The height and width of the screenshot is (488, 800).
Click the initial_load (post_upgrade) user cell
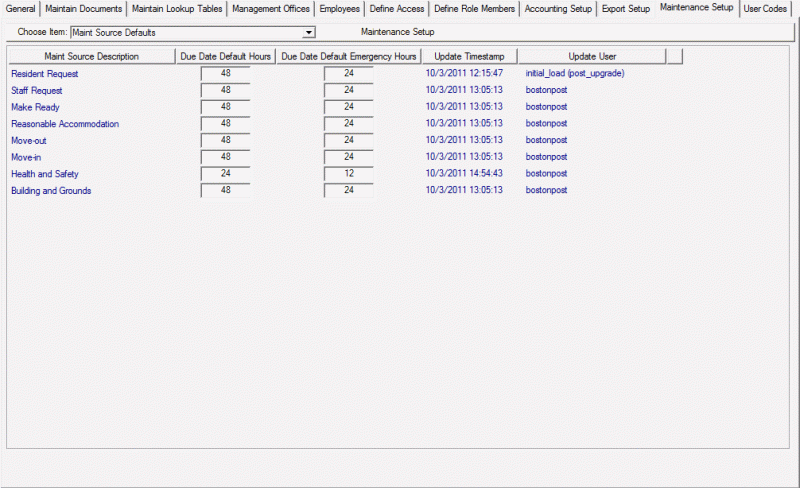(x=575, y=74)
